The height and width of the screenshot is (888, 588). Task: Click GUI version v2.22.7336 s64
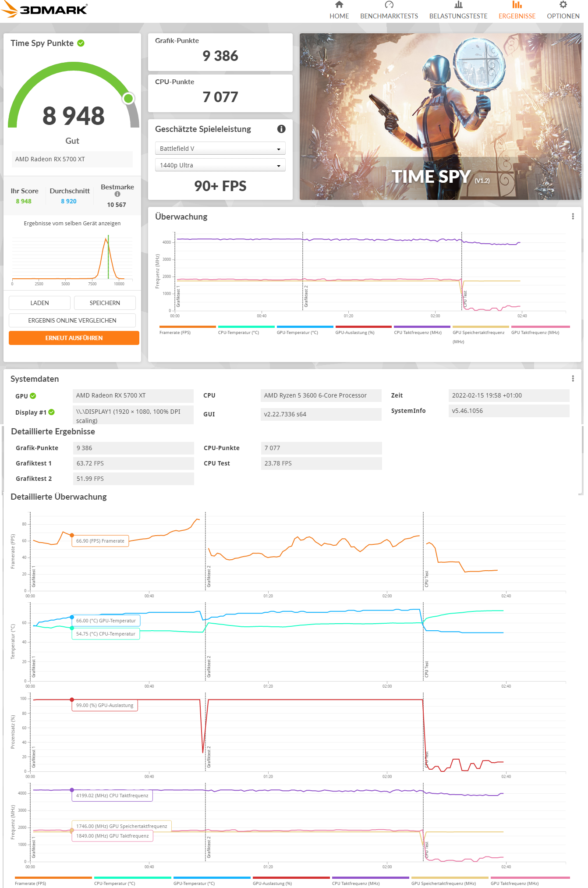tap(321, 414)
